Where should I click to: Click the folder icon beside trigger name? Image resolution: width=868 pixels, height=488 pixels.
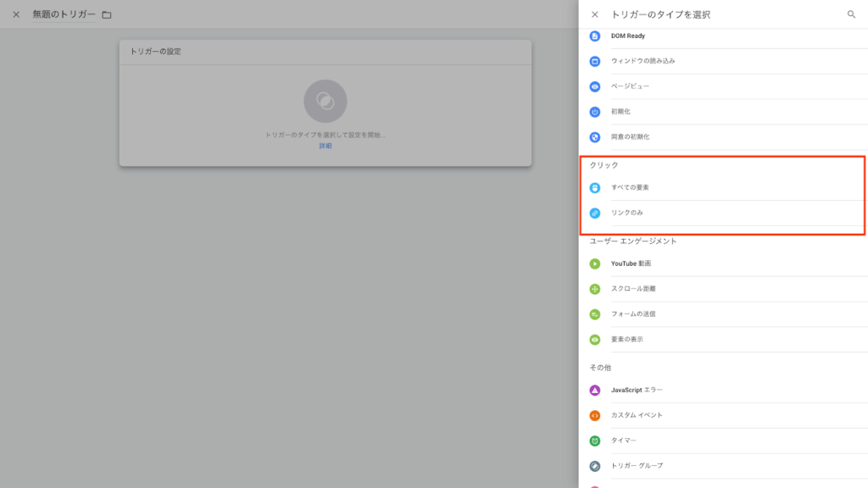coord(107,14)
